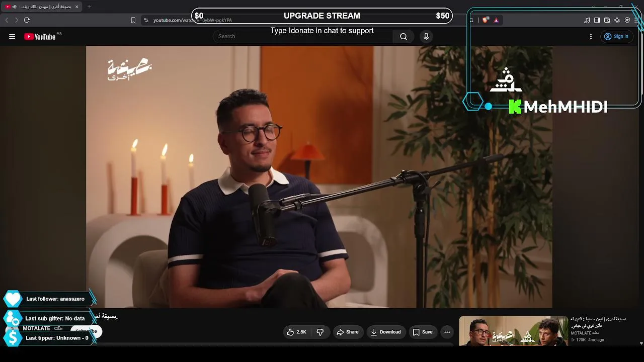Save the video to a playlist

point(423,332)
